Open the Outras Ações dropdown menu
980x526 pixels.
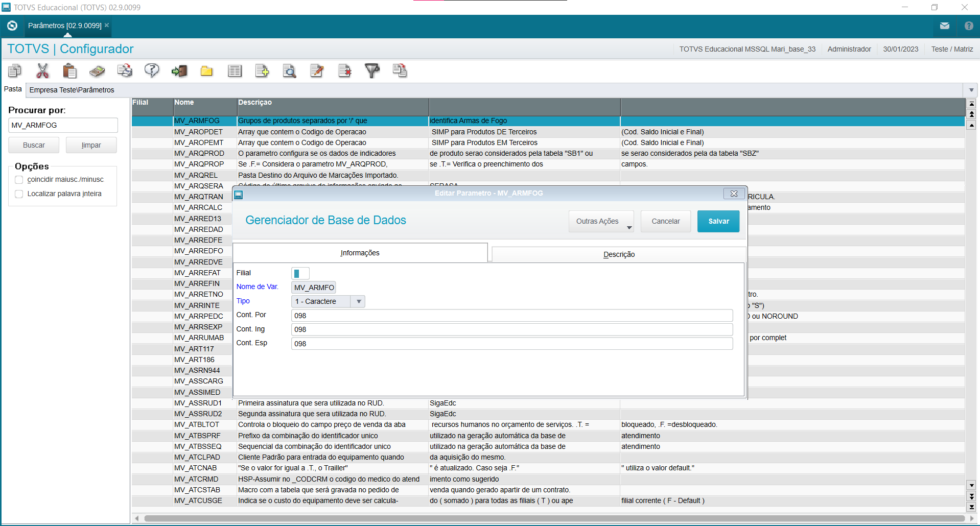pyautogui.click(x=601, y=221)
